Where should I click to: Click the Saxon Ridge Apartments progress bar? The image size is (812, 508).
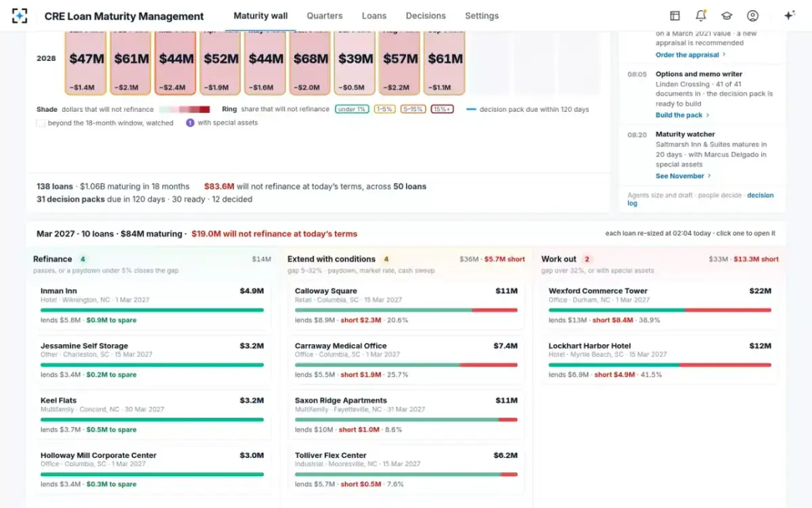(406, 419)
